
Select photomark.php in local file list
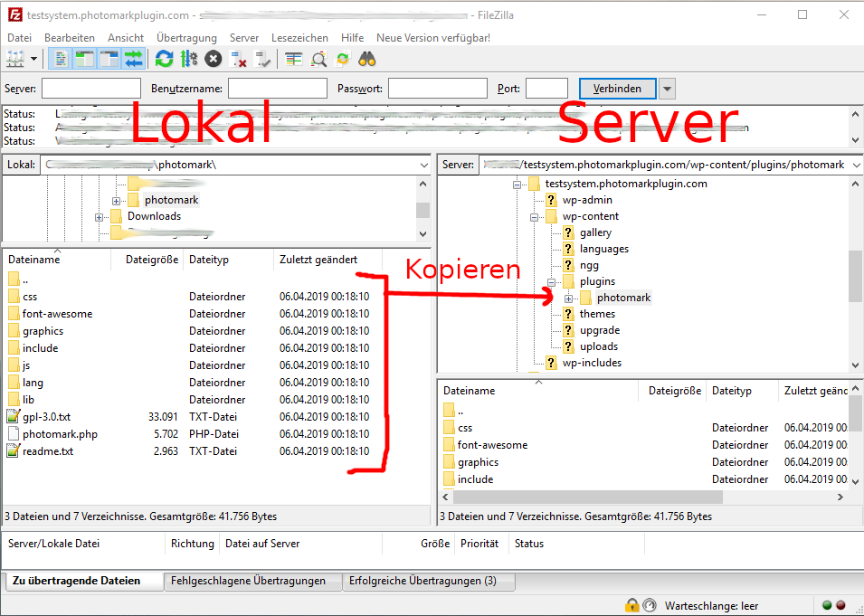[x=60, y=434]
